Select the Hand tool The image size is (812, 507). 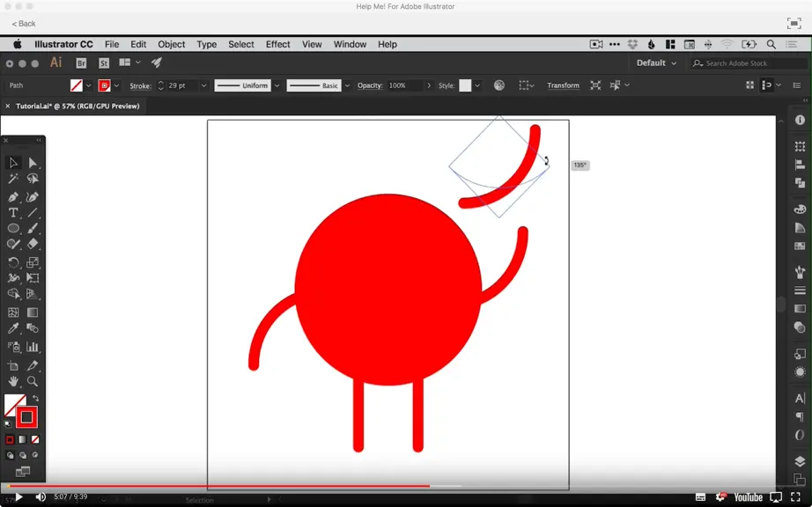point(13,381)
